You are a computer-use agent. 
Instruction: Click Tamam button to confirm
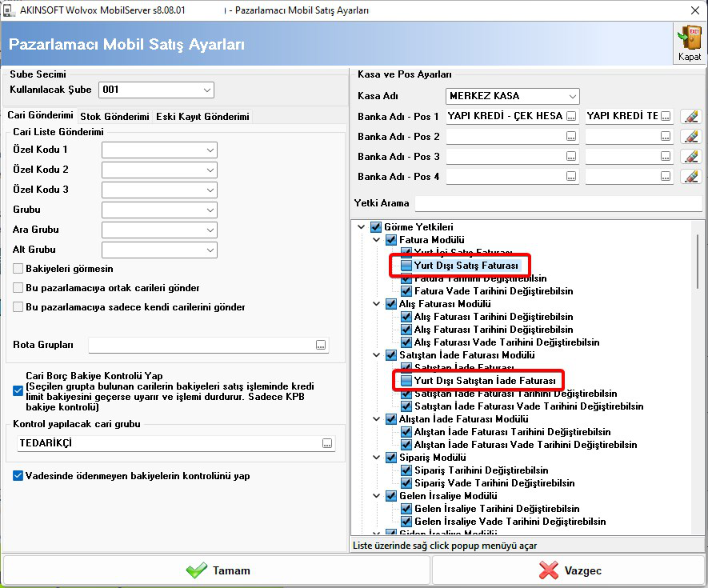[217, 570]
